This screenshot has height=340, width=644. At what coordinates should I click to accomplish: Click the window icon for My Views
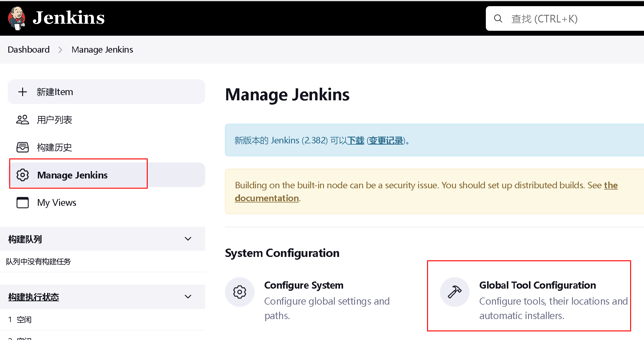pos(22,202)
